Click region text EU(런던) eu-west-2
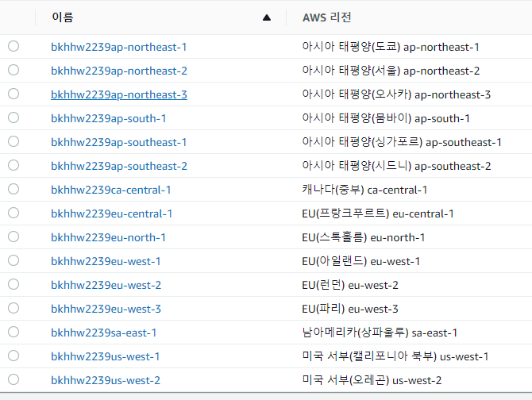 [x=350, y=285]
